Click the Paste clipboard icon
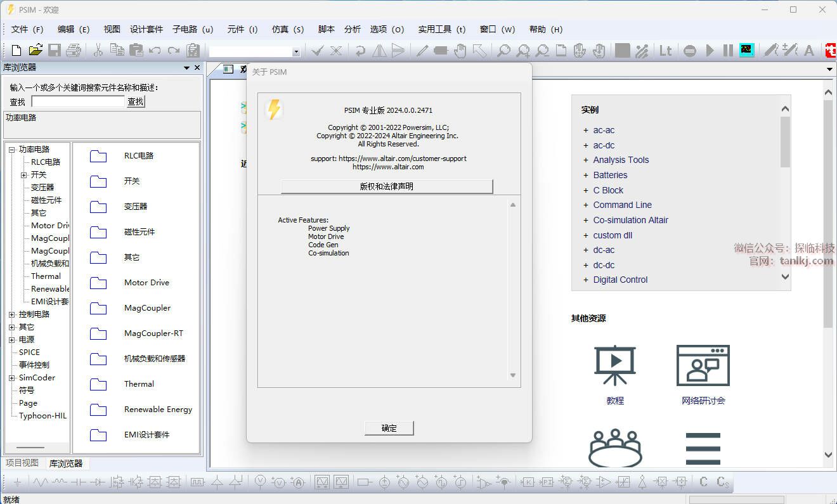 pyautogui.click(x=136, y=51)
